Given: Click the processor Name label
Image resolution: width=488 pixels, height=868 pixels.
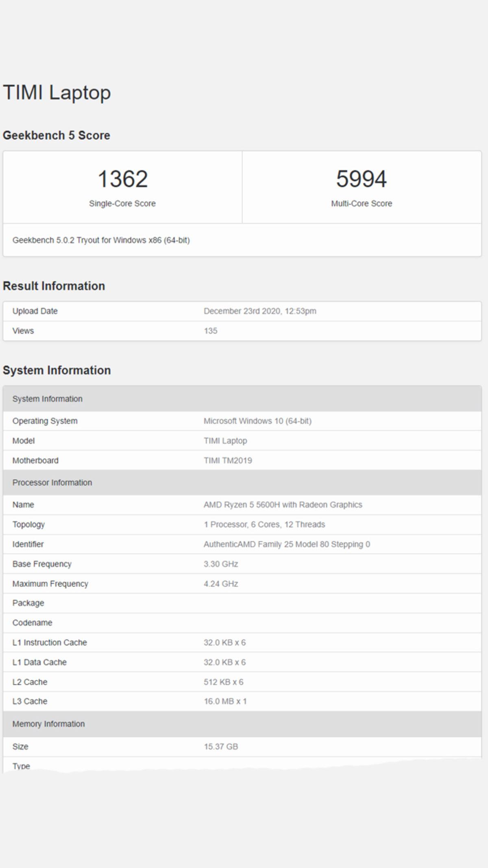Looking at the screenshot, I should [23, 505].
